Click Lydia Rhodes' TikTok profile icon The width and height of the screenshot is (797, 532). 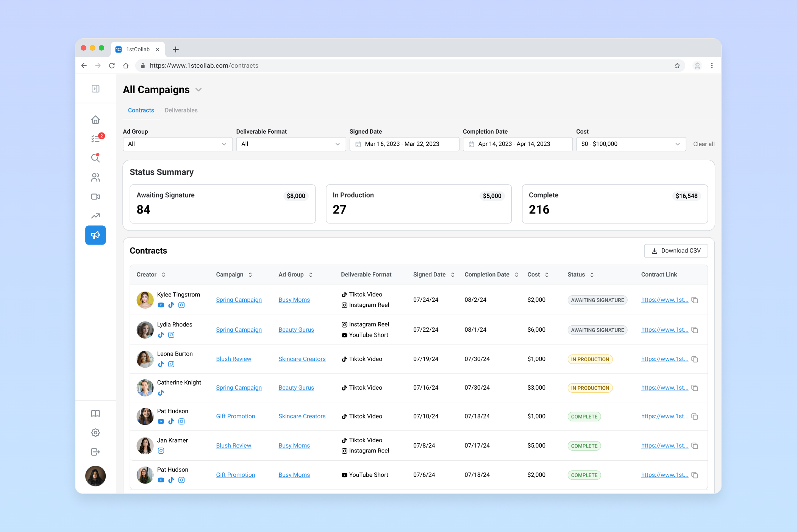coord(161,335)
